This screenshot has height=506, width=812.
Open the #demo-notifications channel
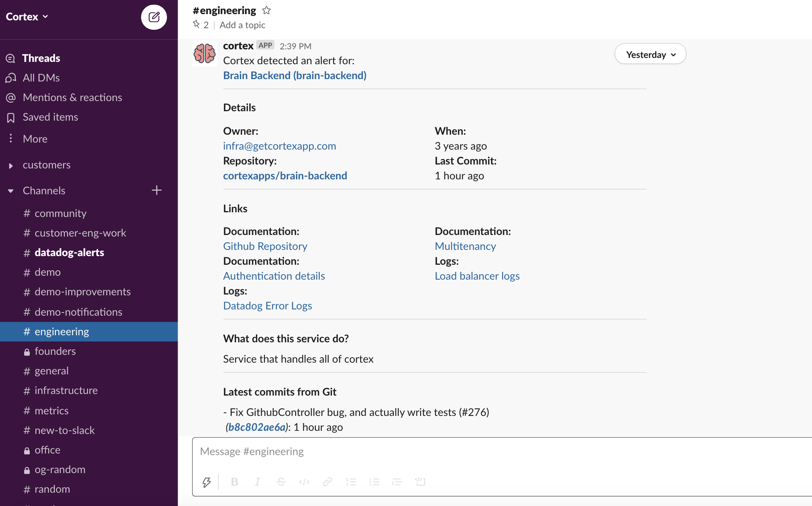[89, 312]
